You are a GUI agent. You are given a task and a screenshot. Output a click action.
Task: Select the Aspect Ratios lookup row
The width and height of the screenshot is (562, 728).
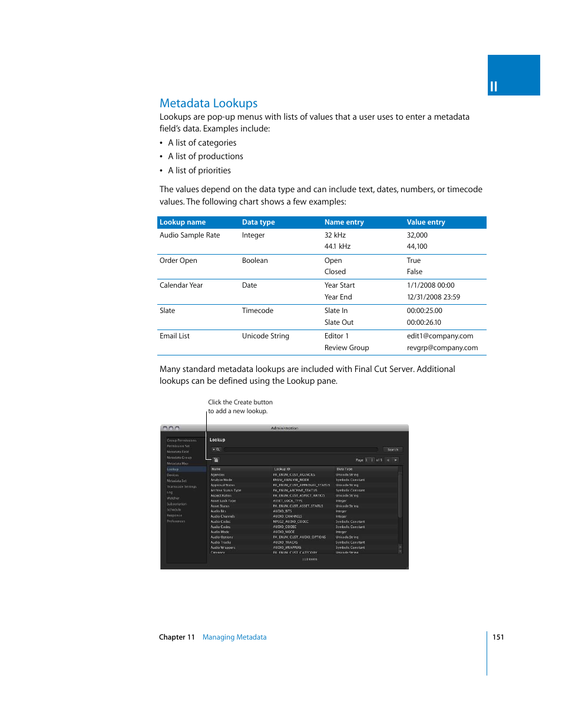tap(304, 496)
